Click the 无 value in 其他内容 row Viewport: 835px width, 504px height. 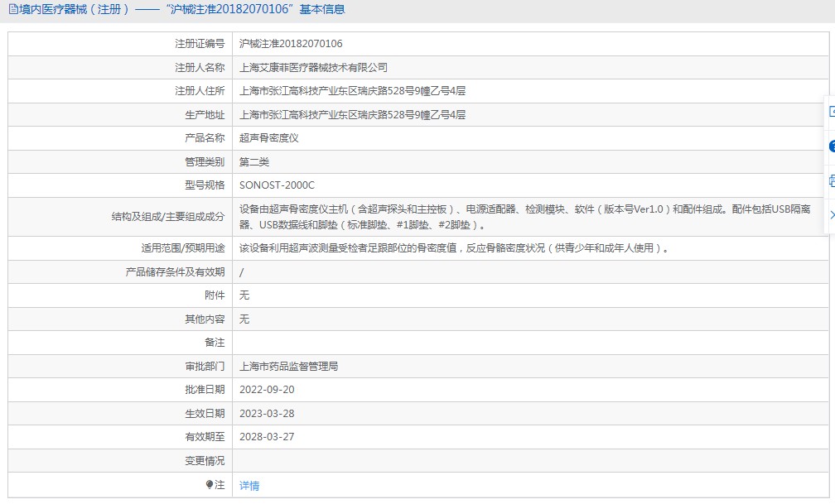(244, 319)
